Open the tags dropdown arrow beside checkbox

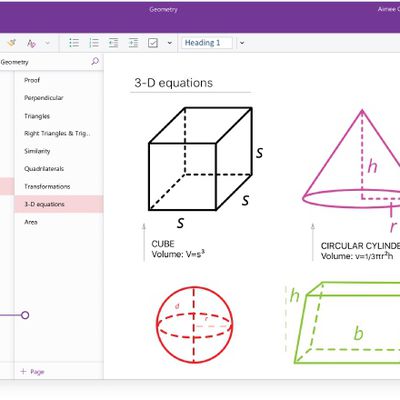(x=170, y=43)
